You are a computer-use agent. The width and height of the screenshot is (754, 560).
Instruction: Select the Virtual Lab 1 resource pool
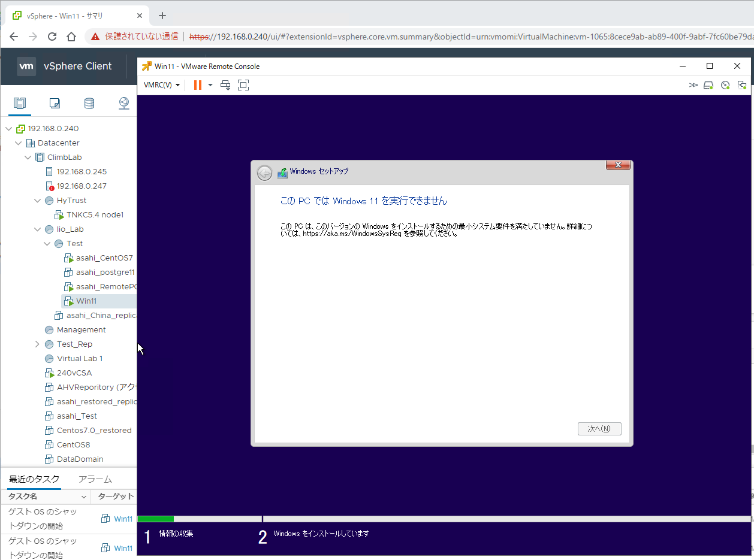80,358
